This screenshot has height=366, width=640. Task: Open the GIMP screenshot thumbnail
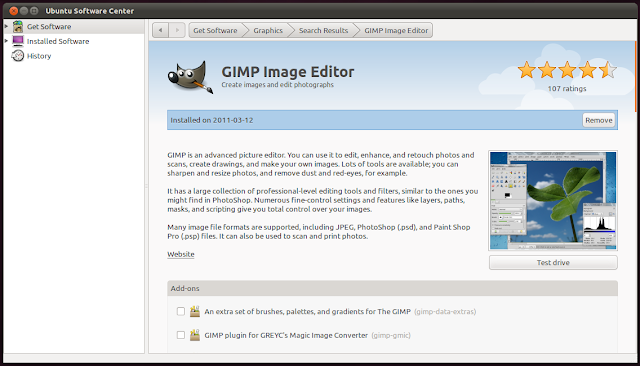click(553, 200)
